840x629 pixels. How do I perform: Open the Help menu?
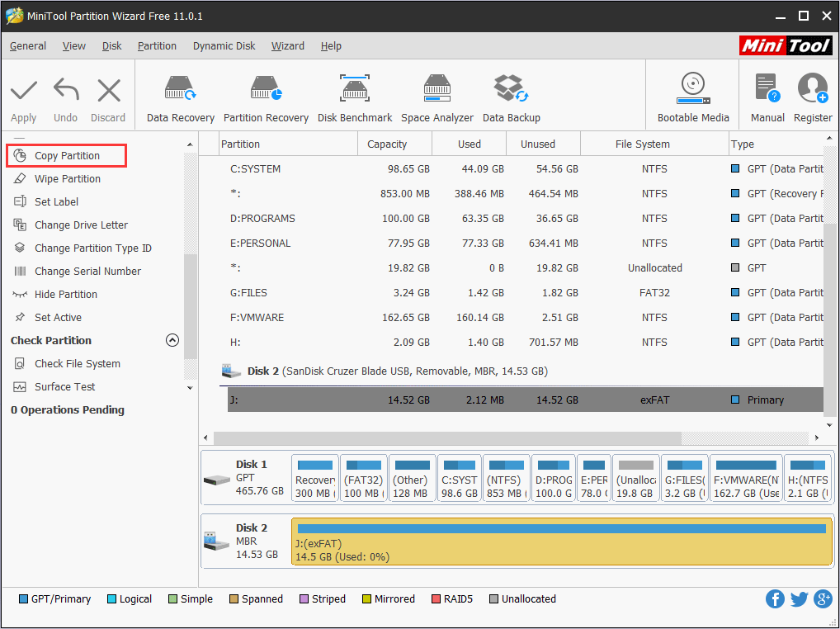(x=331, y=46)
